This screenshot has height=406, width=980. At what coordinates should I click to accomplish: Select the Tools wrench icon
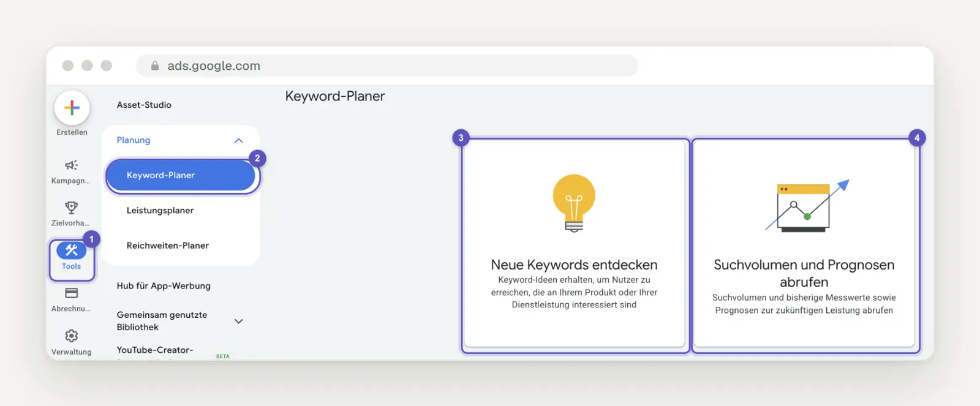71,250
